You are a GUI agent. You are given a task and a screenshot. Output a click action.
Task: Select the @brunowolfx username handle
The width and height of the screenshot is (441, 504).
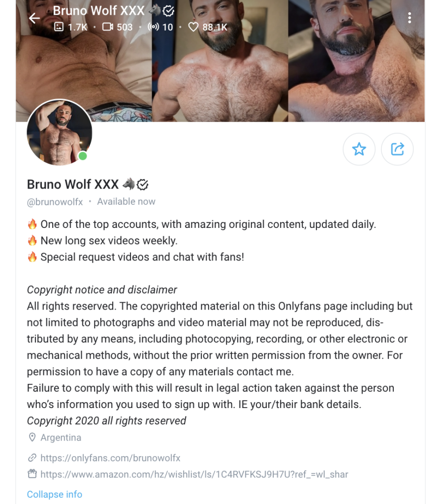point(55,201)
